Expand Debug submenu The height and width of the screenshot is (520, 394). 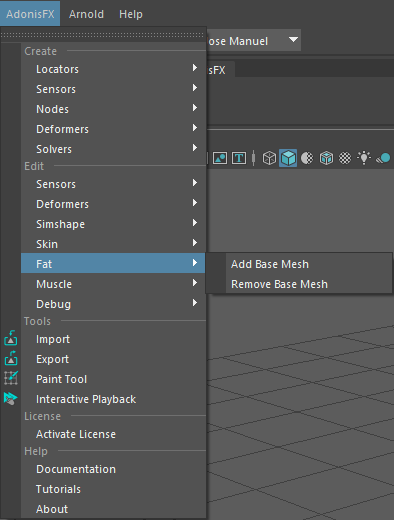113,304
